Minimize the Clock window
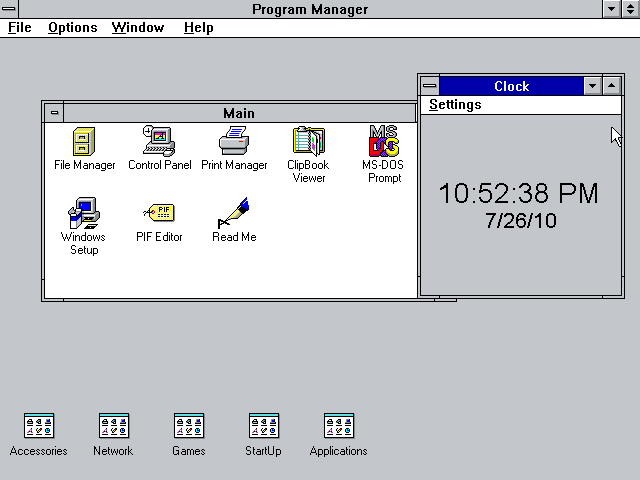Image resolution: width=640 pixels, height=480 pixels. [593, 86]
